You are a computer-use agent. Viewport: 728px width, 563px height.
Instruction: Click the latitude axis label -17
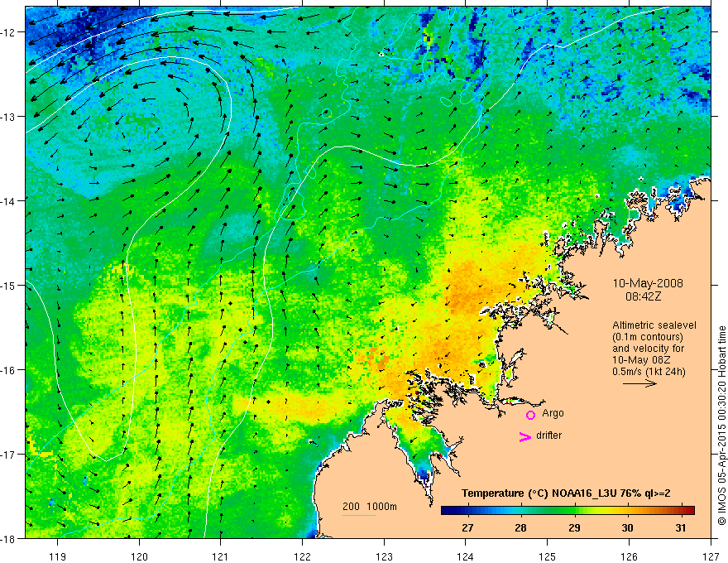8,455
